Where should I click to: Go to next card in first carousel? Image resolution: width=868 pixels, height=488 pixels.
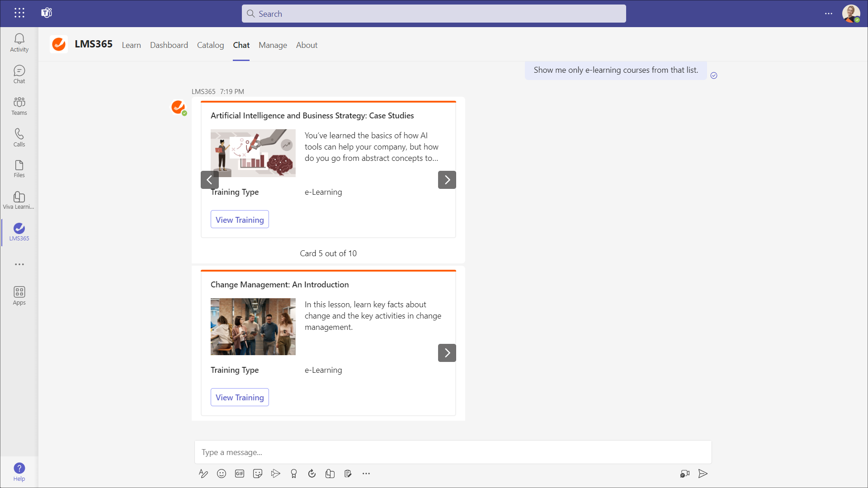pyautogui.click(x=447, y=180)
